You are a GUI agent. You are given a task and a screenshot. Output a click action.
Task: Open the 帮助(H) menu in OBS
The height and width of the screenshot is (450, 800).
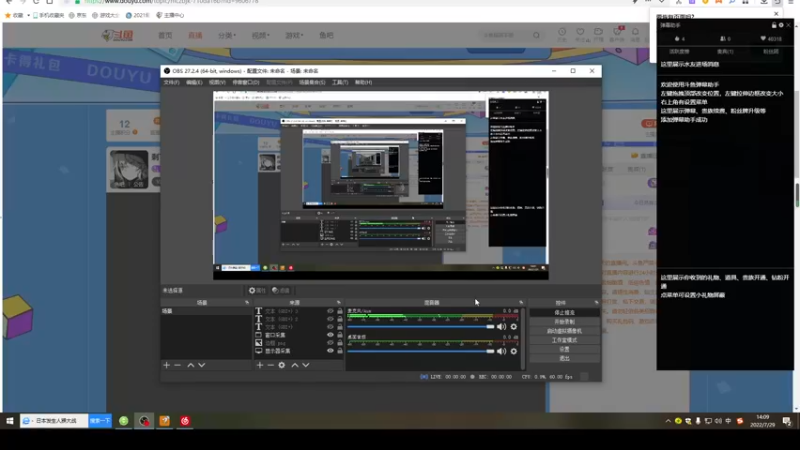pyautogui.click(x=363, y=82)
